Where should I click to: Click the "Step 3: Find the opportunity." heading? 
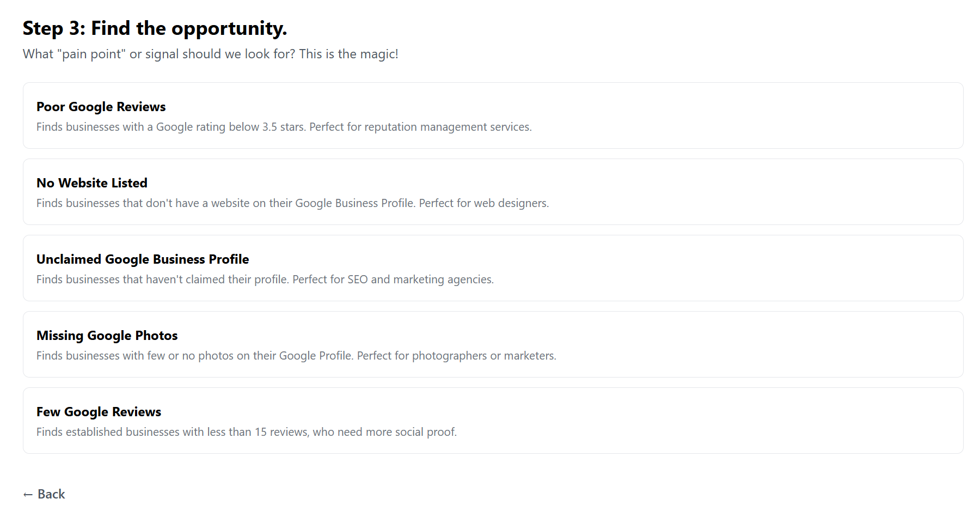155,28
